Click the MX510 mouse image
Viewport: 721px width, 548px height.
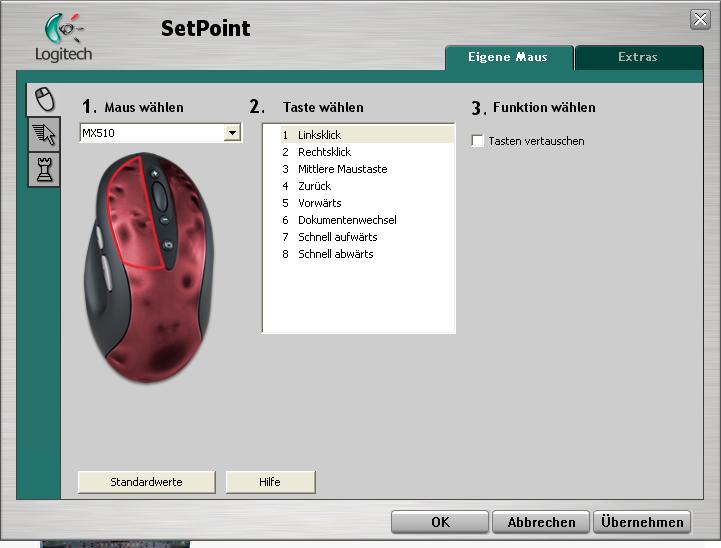[x=149, y=268]
